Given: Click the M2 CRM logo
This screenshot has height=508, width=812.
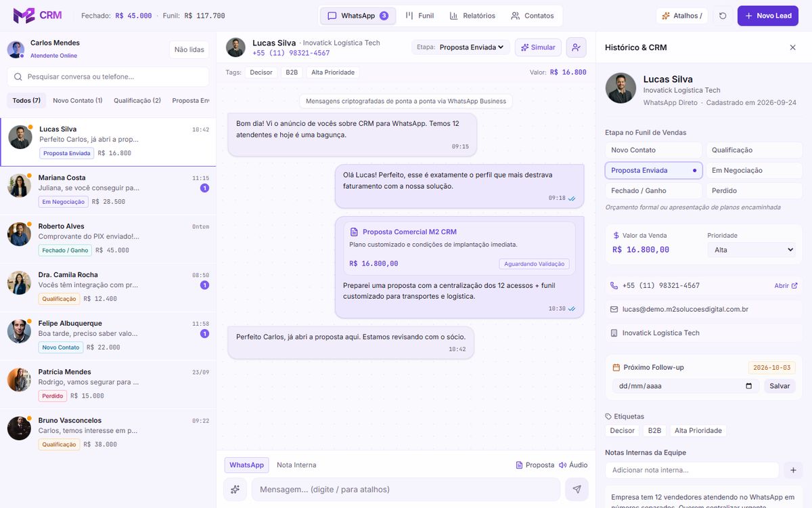Looking at the screenshot, I should pyautogui.click(x=37, y=16).
